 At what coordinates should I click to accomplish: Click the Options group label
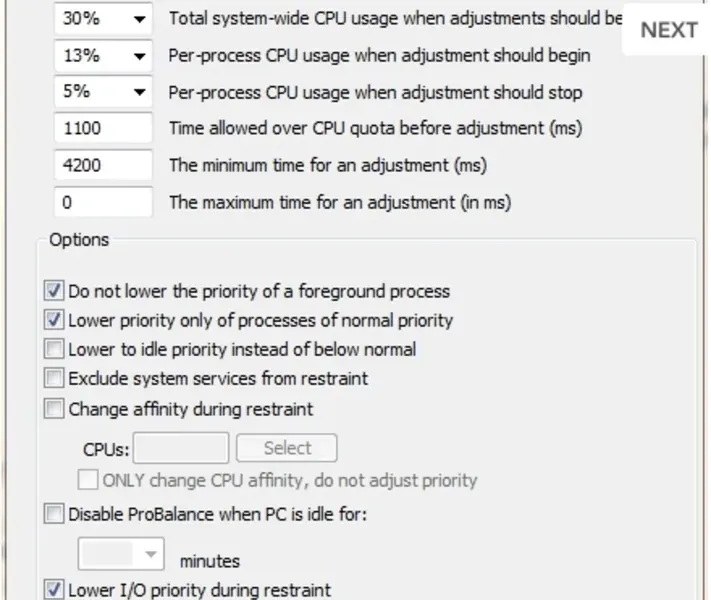[x=79, y=240]
